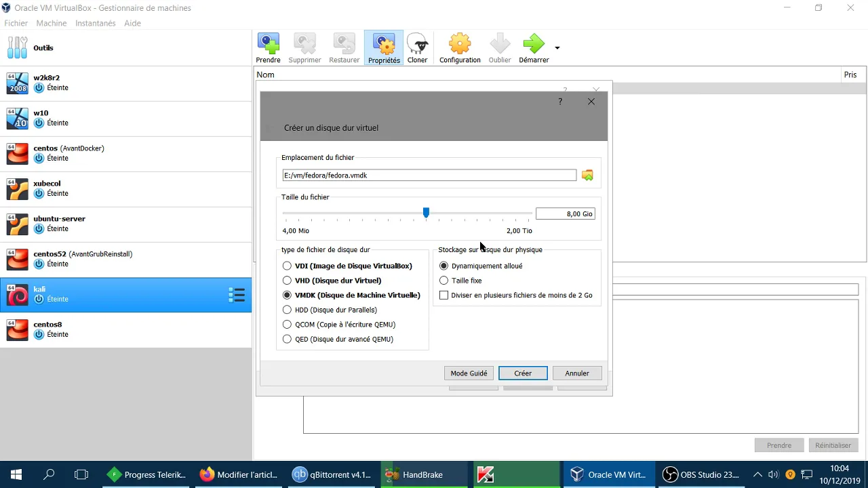This screenshot has width=868, height=488.
Task: Select the Outils entry
Action: (125, 48)
